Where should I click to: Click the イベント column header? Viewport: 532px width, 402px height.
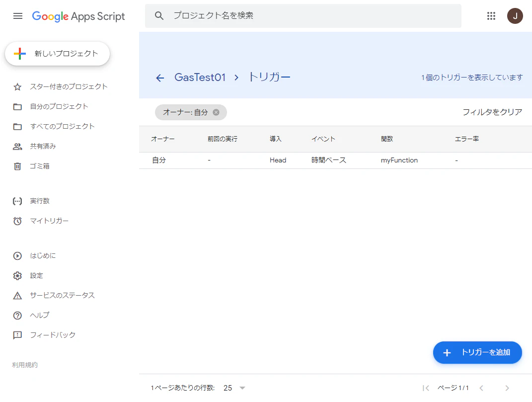tap(323, 139)
